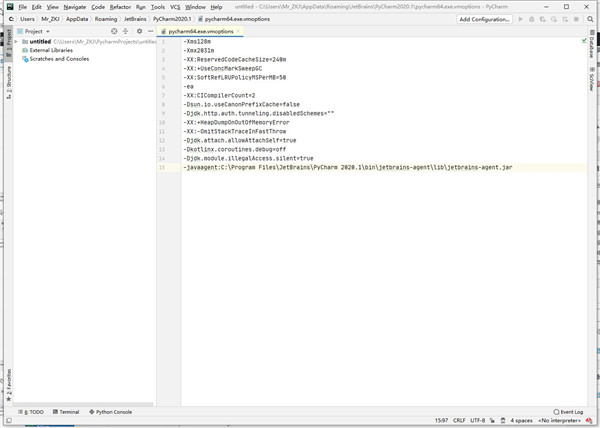Open the Navigate menu
The height and width of the screenshot is (428, 600).
[x=75, y=7]
